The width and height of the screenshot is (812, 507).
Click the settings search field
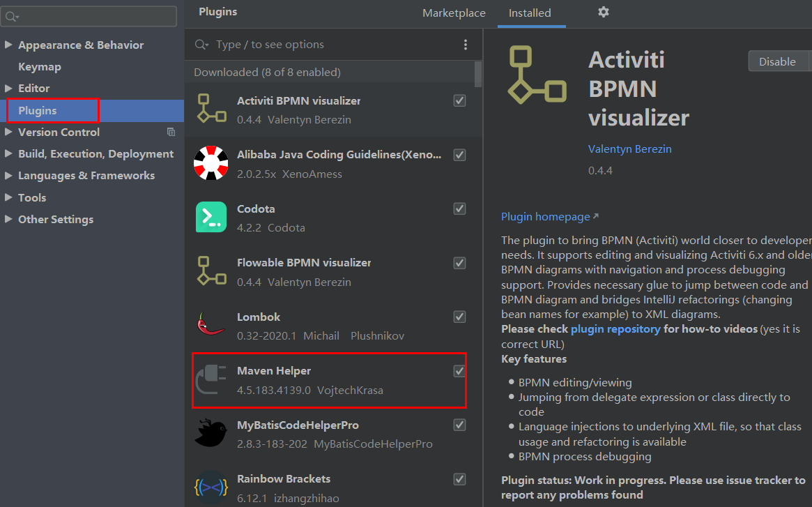(x=89, y=17)
